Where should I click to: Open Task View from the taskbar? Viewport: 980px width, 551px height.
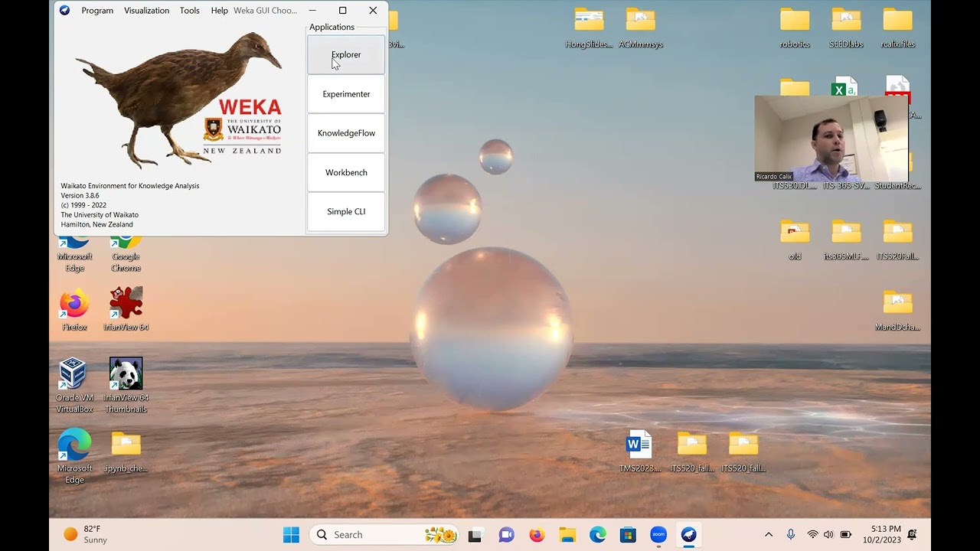475,535
